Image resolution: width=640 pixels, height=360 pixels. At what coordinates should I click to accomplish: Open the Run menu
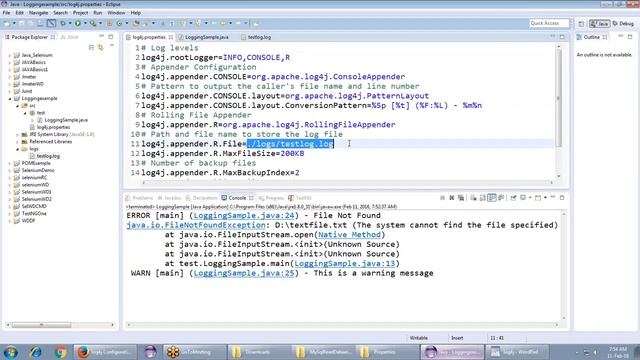click(x=98, y=13)
